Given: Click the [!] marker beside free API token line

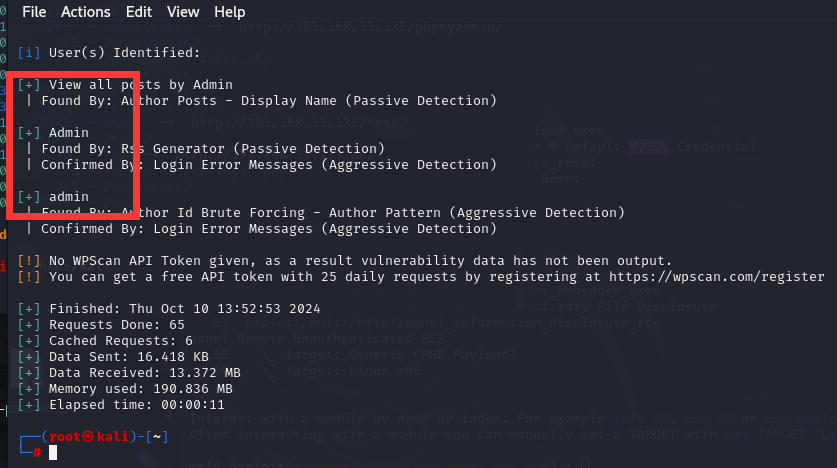Looking at the screenshot, I should tap(29, 277).
